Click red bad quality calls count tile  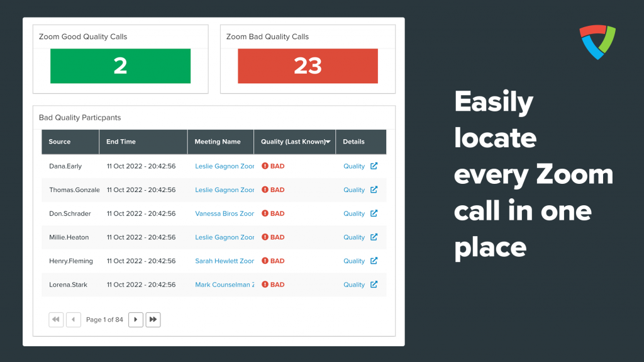308,66
